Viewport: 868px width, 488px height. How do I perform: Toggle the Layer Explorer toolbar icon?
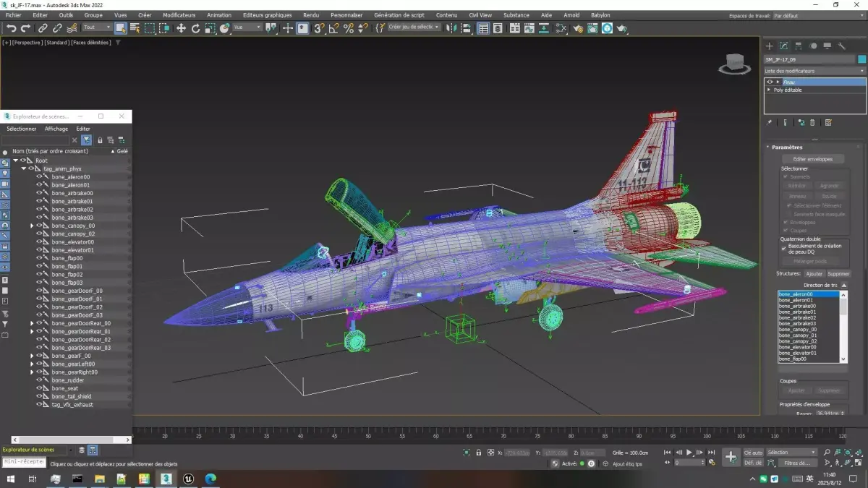498,28
